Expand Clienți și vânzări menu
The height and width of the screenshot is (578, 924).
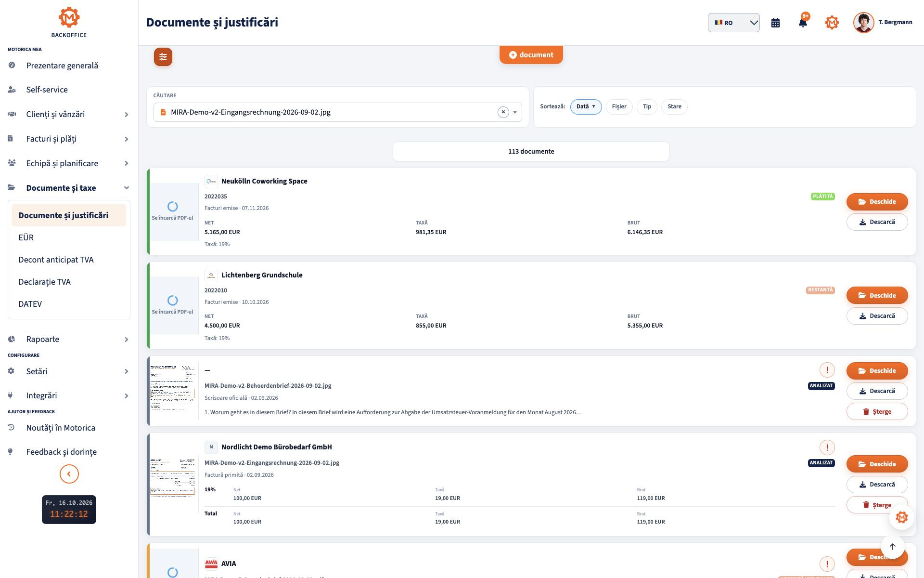point(69,114)
